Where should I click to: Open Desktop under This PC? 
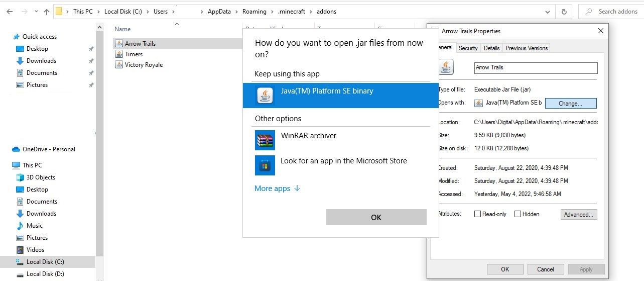[x=37, y=190]
